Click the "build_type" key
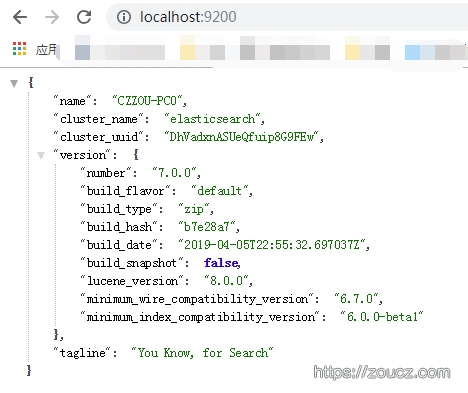Viewport: 468px width, 393px height. point(119,209)
